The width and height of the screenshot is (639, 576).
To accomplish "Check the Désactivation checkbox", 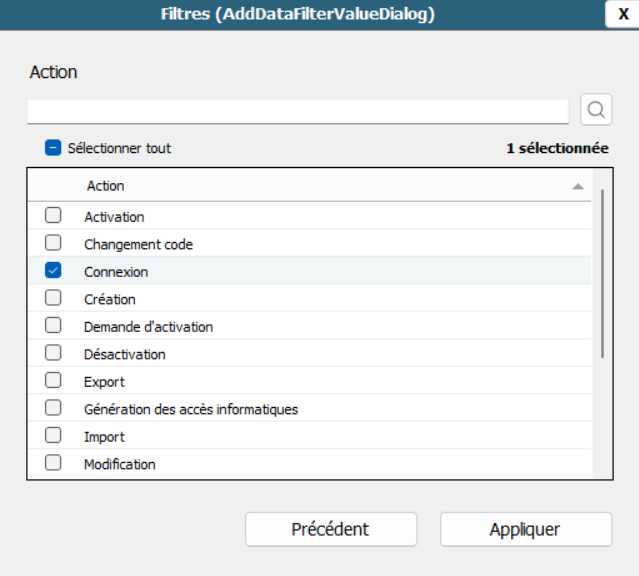I will (53, 353).
